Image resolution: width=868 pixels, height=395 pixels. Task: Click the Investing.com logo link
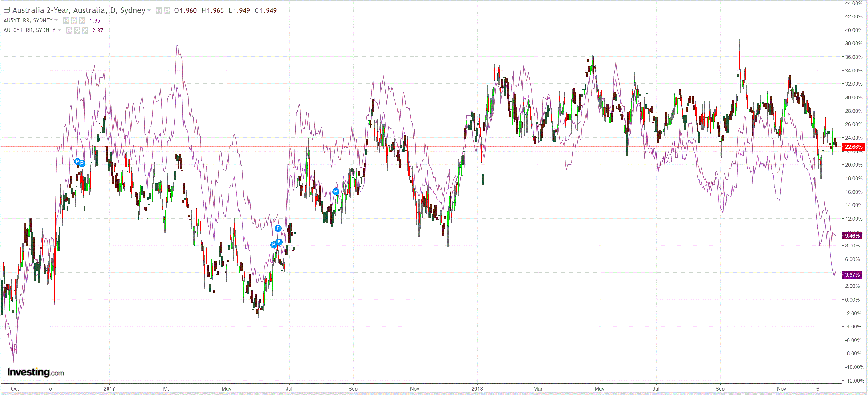[35, 372]
